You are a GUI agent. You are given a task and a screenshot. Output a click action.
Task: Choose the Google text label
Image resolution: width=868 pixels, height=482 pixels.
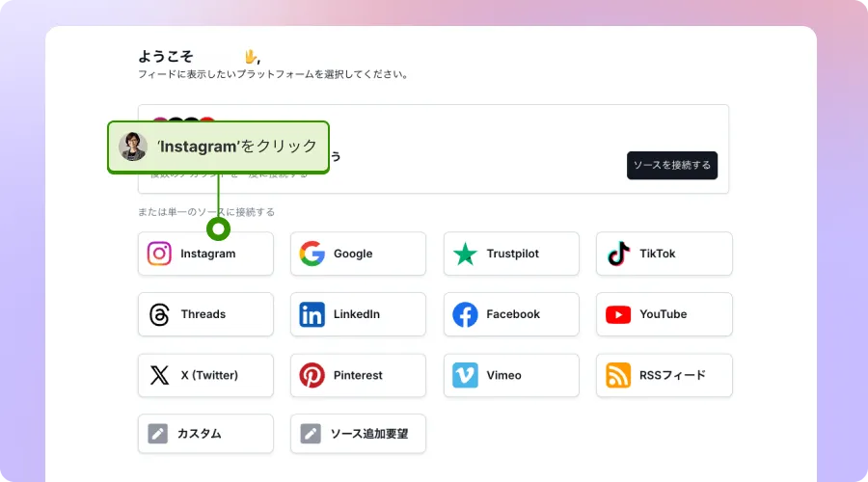point(353,254)
